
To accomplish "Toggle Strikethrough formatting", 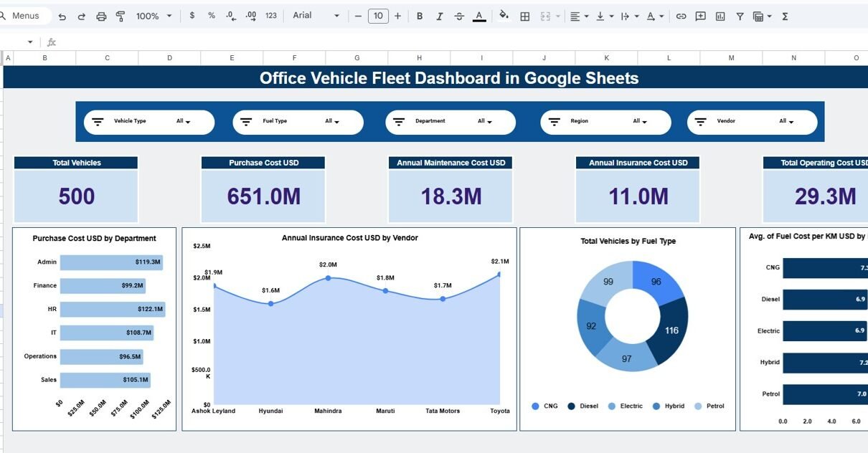I will pyautogui.click(x=459, y=16).
